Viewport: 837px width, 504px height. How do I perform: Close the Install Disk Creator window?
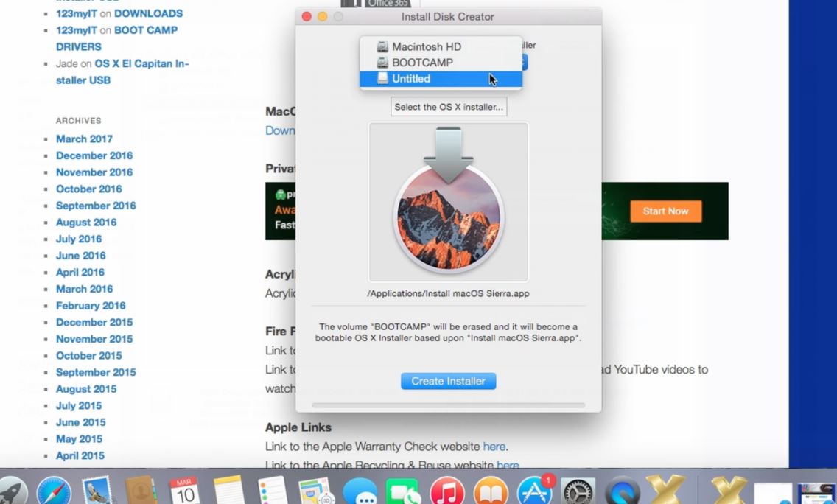[307, 16]
